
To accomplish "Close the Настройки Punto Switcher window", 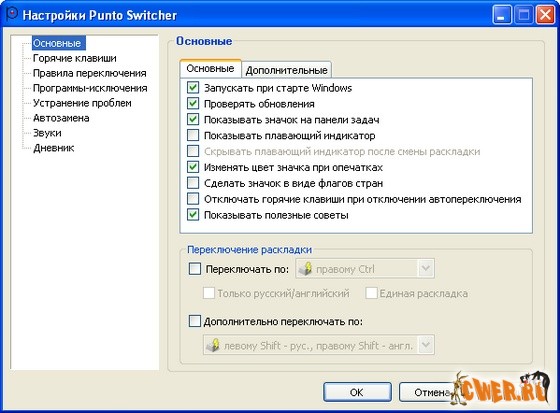I will point(545,15).
